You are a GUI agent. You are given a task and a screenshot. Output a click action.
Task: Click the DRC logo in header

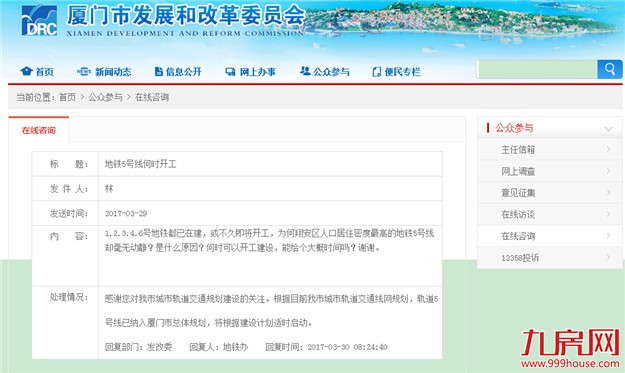(x=39, y=20)
